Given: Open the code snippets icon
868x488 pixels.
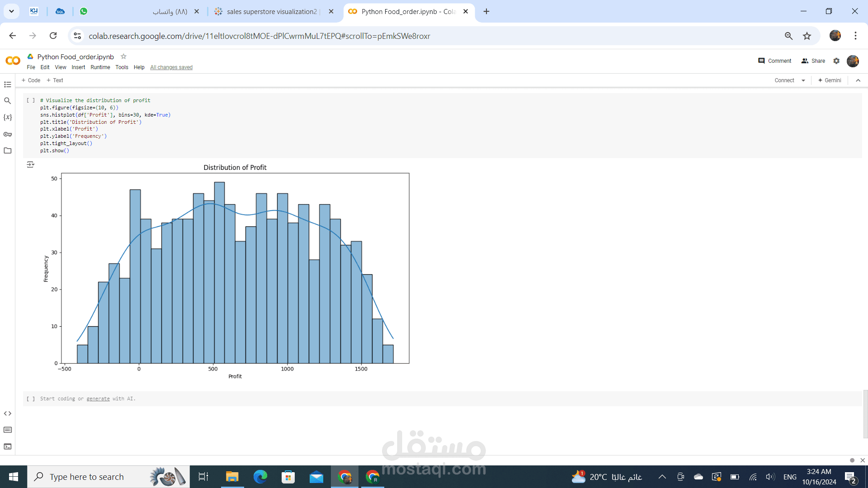Looking at the screenshot, I should point(8,413).
